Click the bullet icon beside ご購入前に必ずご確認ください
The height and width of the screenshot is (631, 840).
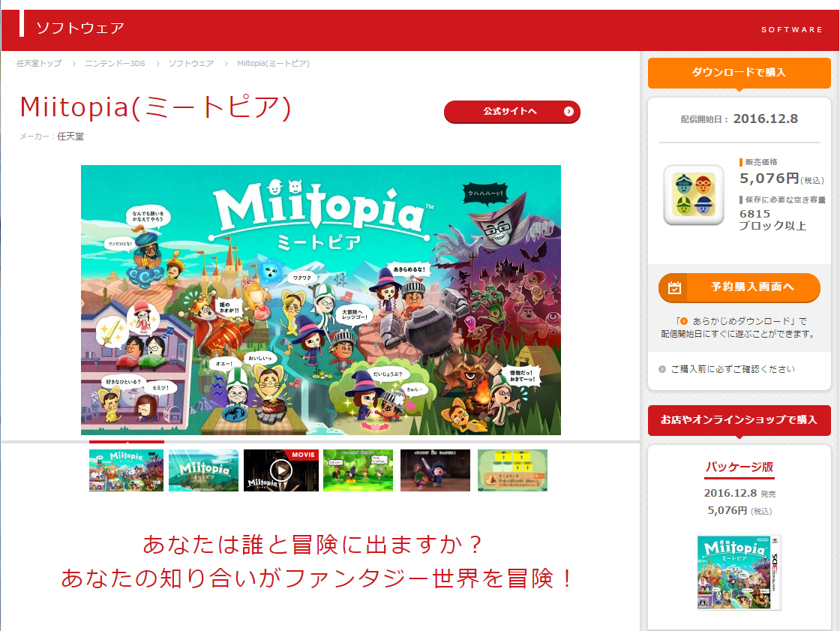pyautogui.click(x=662, y=369)
